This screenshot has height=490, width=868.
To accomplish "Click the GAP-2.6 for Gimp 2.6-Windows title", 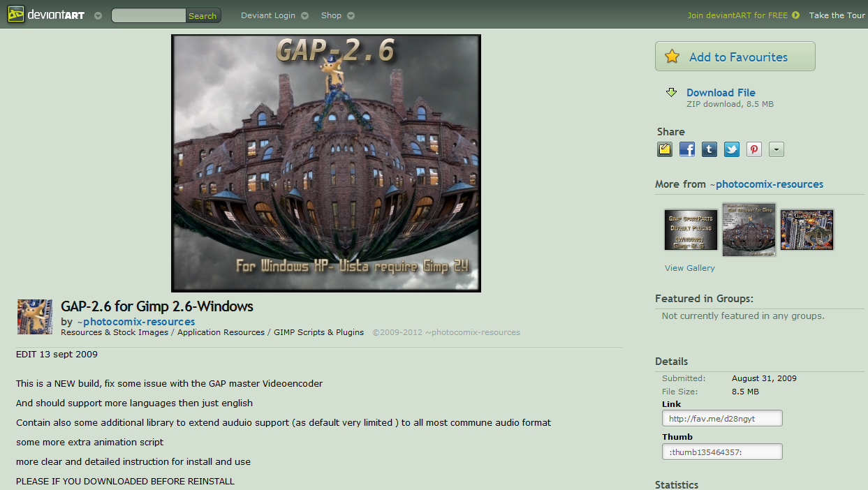I will (x=157, y=306).
